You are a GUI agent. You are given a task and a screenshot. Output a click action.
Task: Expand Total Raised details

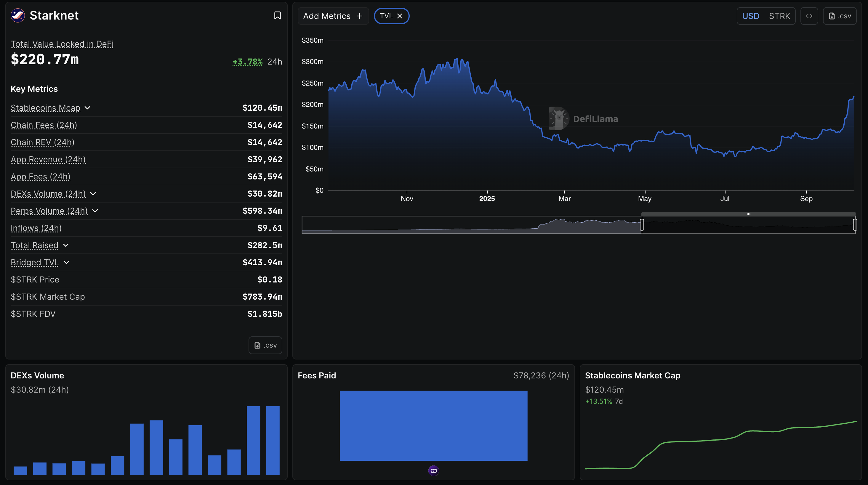pos(66,245)
